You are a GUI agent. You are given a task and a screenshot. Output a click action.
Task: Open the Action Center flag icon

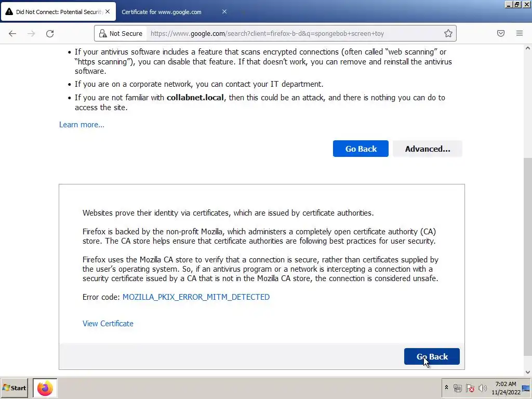[470, 388]
